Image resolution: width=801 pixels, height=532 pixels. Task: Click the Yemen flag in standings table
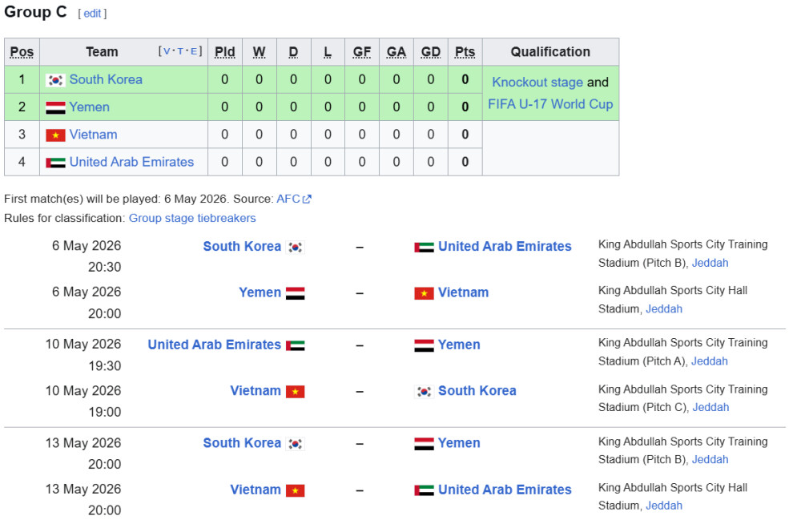(55, 107)
